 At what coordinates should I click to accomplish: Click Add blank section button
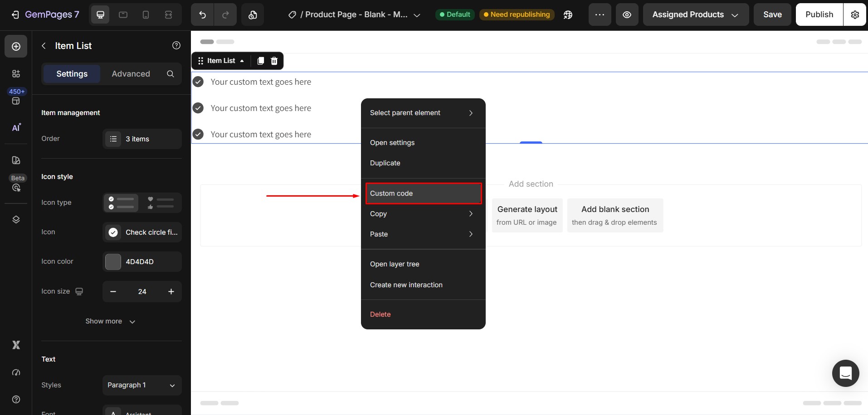(615, 216)
